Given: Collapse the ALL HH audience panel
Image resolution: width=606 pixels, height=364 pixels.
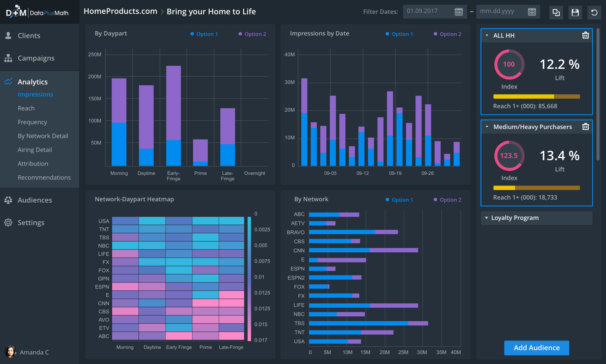Looking at the screenshot, I should [487, 35].
